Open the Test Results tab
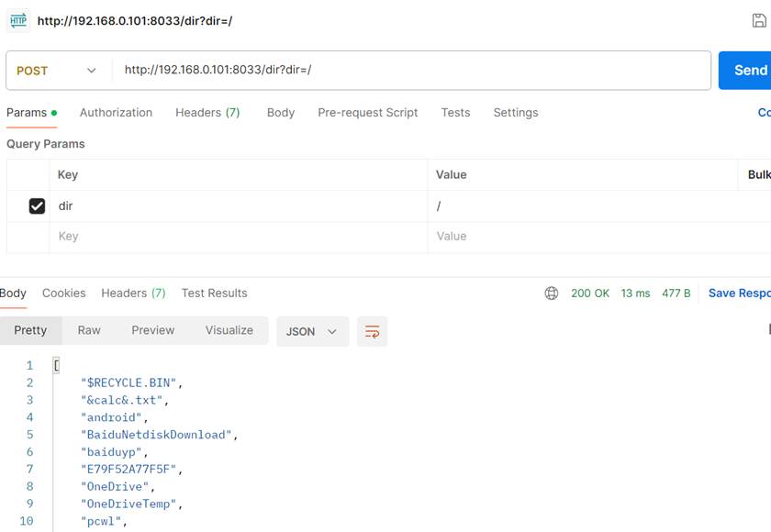The height and width of the screenshot is (532, 771). [x=215, y=294]
